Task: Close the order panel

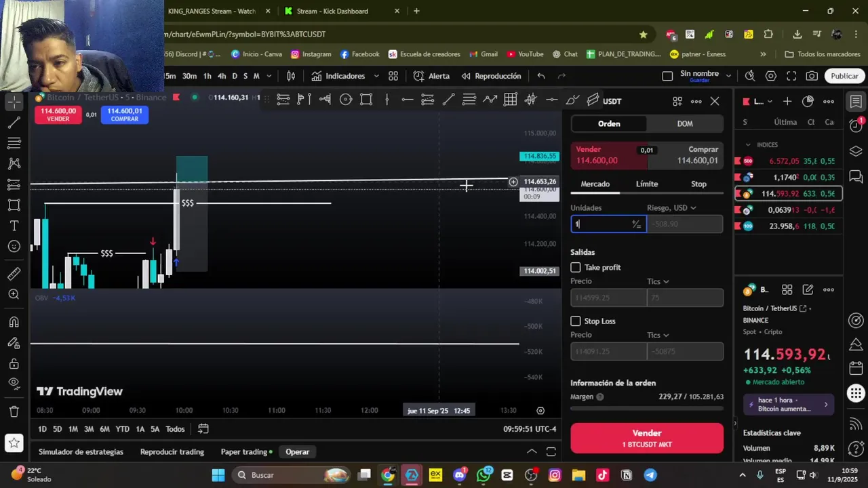Action: pos(715,101)
